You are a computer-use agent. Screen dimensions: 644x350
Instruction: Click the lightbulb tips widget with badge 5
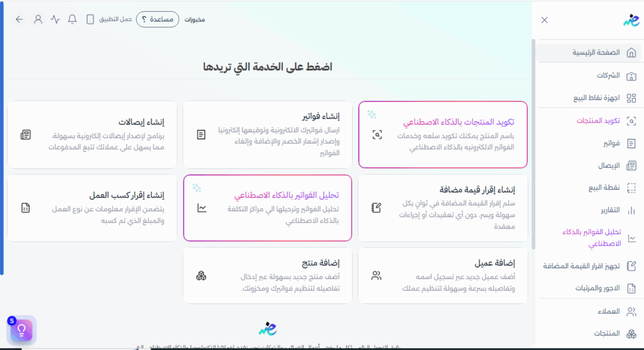click(21, 329)
